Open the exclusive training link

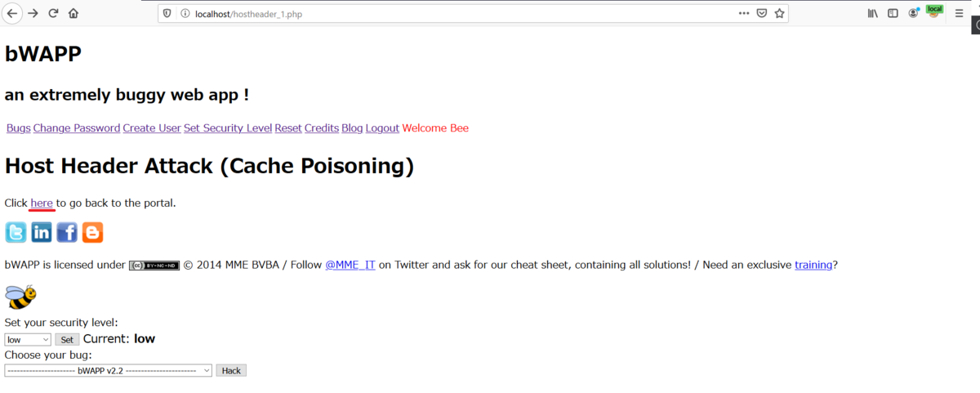(813, 265)
